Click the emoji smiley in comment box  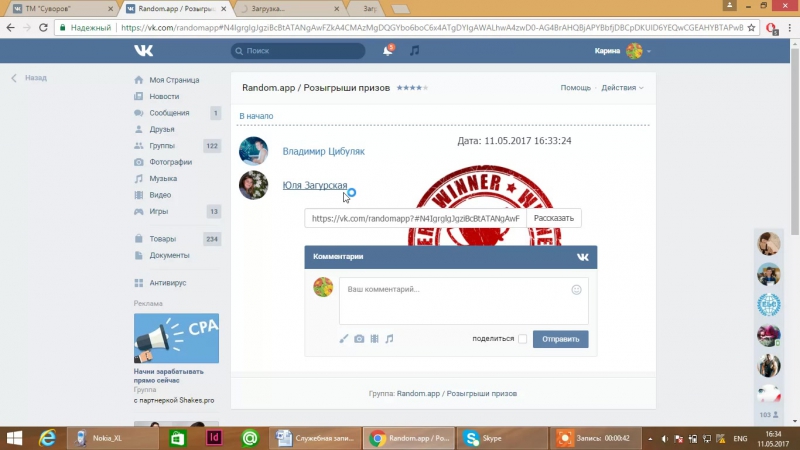point(576,290)
